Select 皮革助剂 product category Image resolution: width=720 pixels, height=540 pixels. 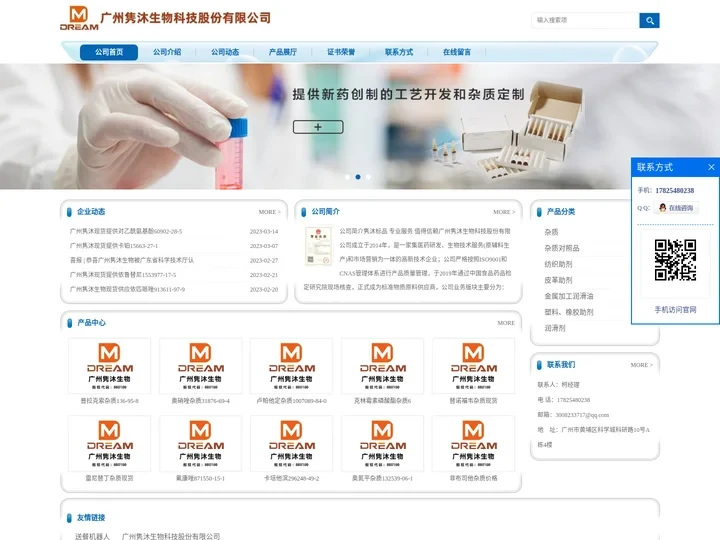coord(558,280)
